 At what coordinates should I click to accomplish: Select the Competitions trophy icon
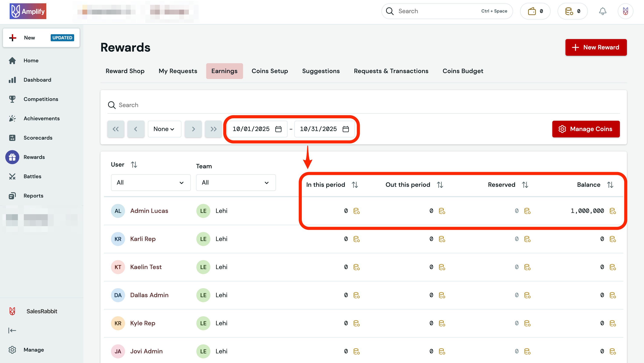click(12, 99)
